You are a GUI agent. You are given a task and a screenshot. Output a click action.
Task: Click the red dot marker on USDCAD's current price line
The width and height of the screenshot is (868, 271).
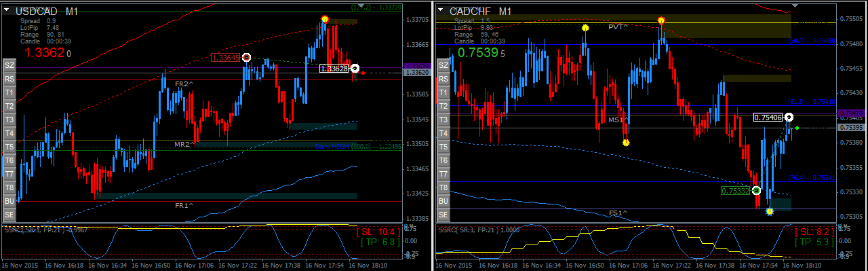363,73
